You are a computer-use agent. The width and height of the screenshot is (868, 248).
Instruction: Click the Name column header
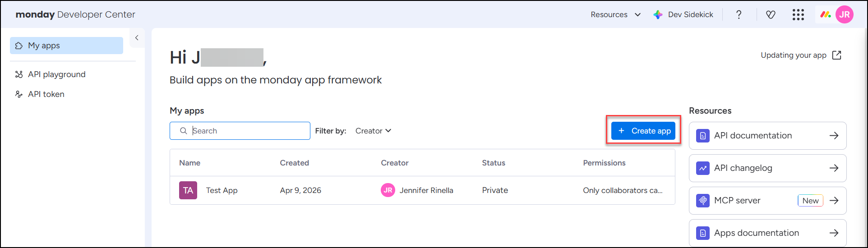click(189, 163)
